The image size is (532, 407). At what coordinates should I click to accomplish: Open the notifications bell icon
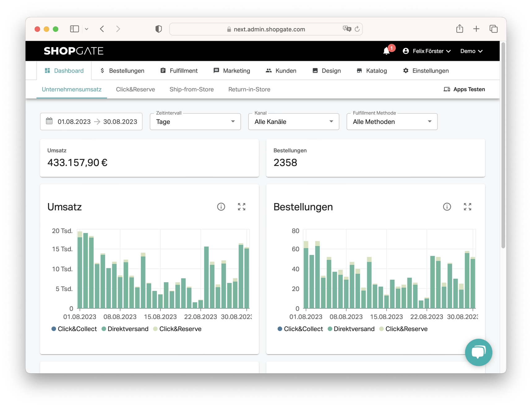(386, 51)
